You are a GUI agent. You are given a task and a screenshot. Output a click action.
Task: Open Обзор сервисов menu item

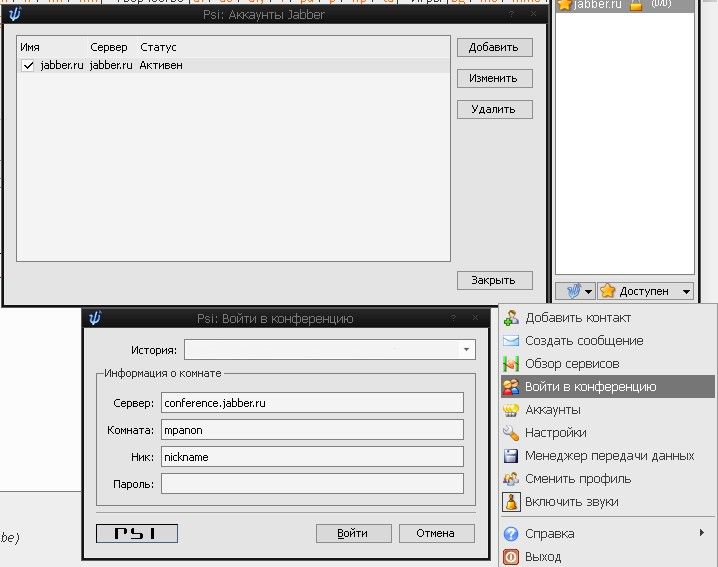608,364
